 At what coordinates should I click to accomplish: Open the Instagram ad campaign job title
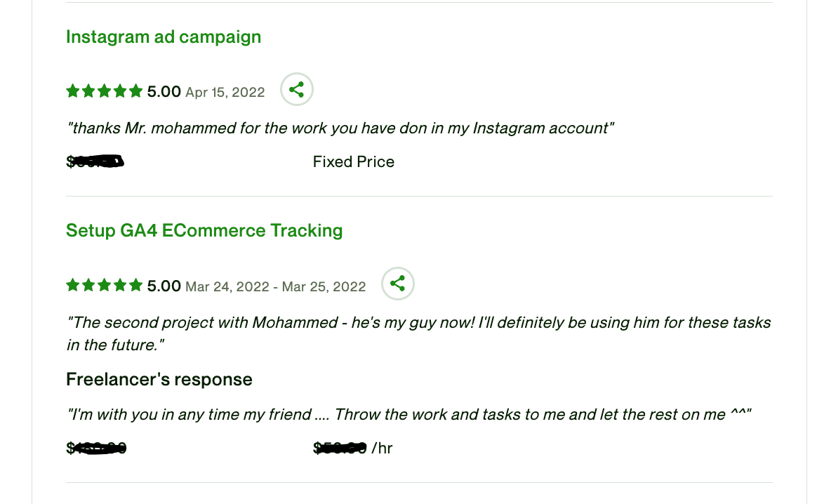click(164, 37)
